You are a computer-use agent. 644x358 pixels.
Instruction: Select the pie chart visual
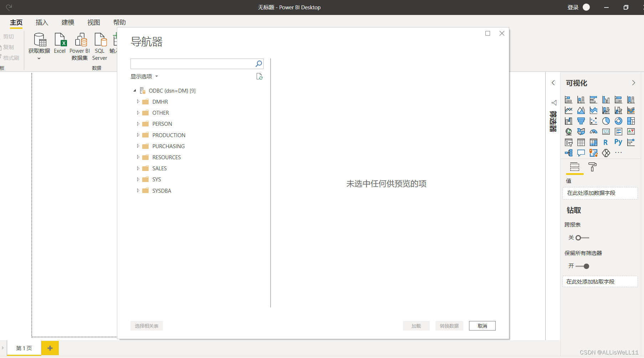[x=606, y=121]
